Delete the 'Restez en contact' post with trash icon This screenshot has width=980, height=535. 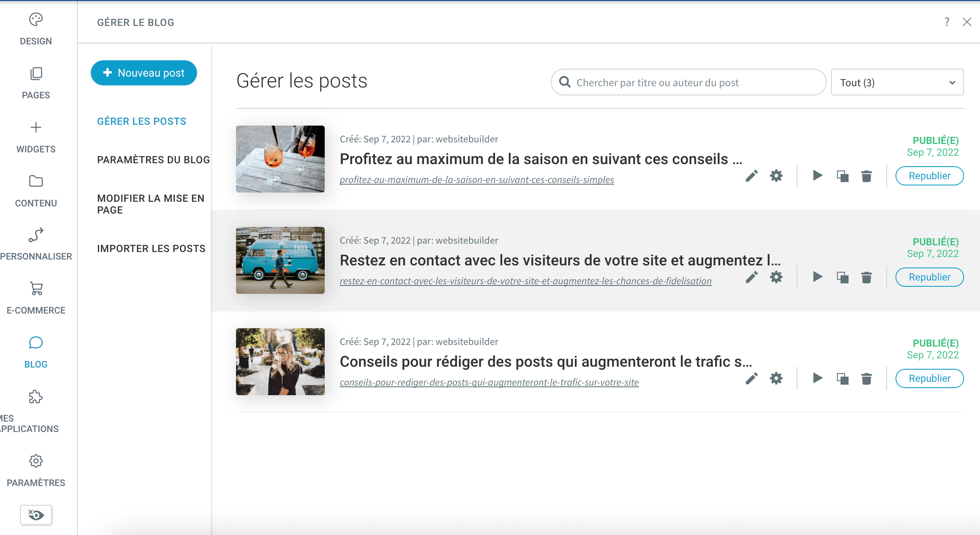[x=867, y=278]
